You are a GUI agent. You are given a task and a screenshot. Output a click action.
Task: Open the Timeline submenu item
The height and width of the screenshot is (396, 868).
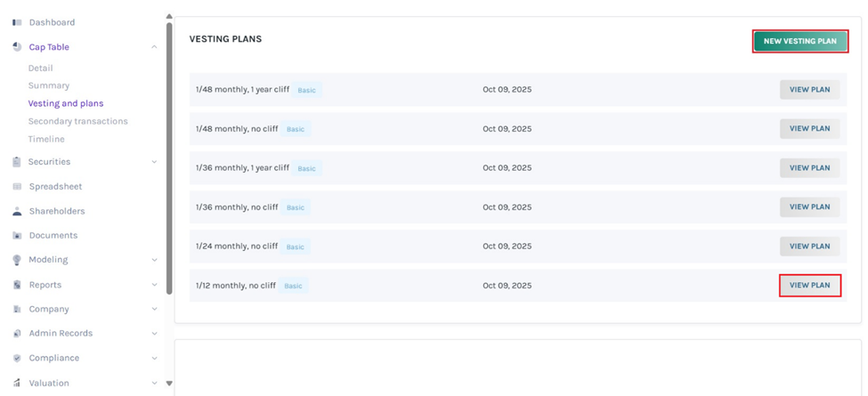(46, 139)
